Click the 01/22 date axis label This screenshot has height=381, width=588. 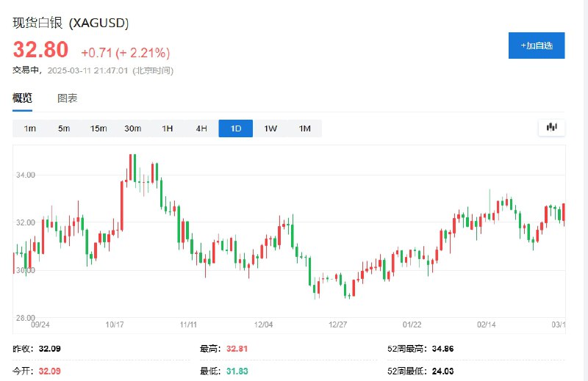click(412, 324)
